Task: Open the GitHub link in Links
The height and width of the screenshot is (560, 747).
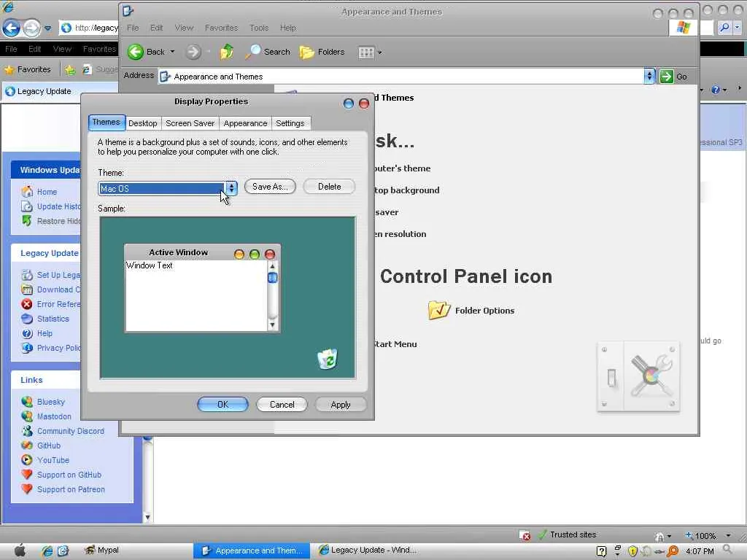Action: pyautogui.click(x=49, y=446)
